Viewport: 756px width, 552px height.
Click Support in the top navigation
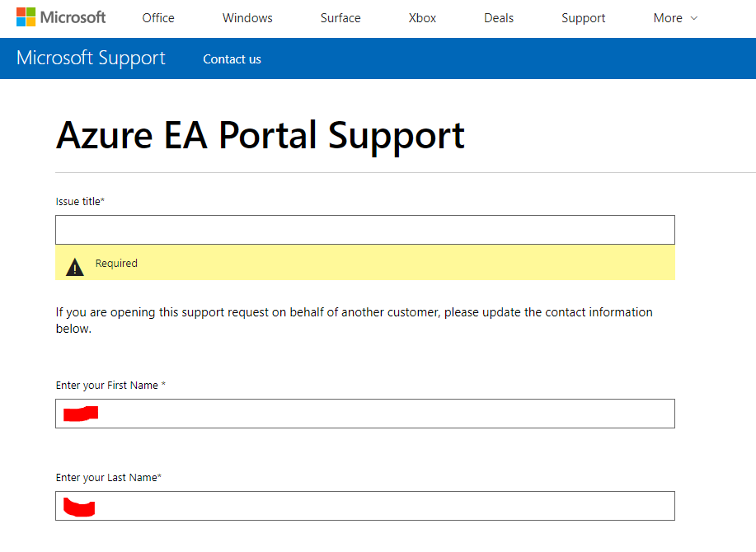[x=584, y=18]
